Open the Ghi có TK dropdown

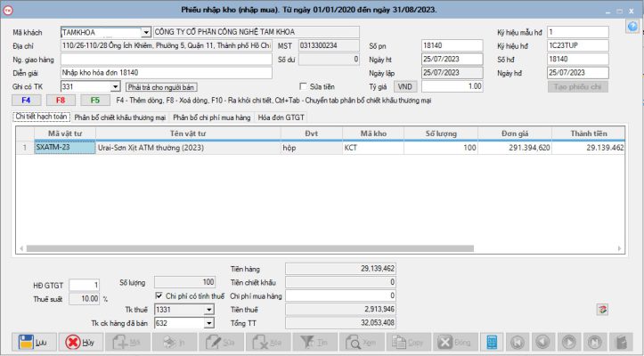[x=116, y=86]
